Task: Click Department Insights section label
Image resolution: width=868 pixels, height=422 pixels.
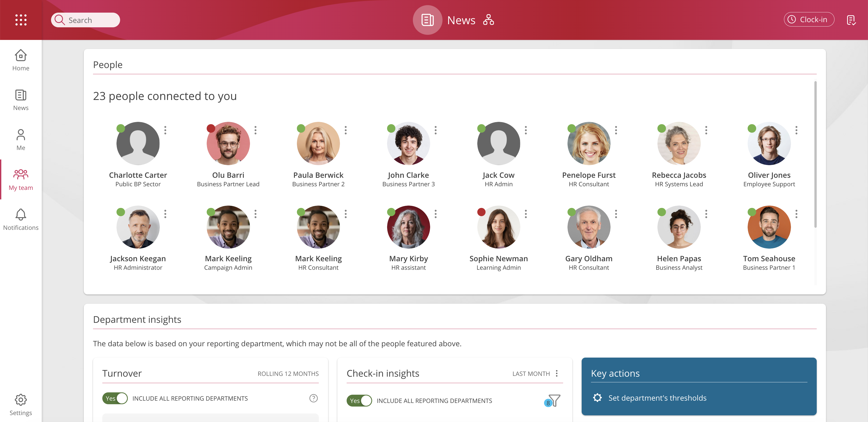Action: point(137,319)
